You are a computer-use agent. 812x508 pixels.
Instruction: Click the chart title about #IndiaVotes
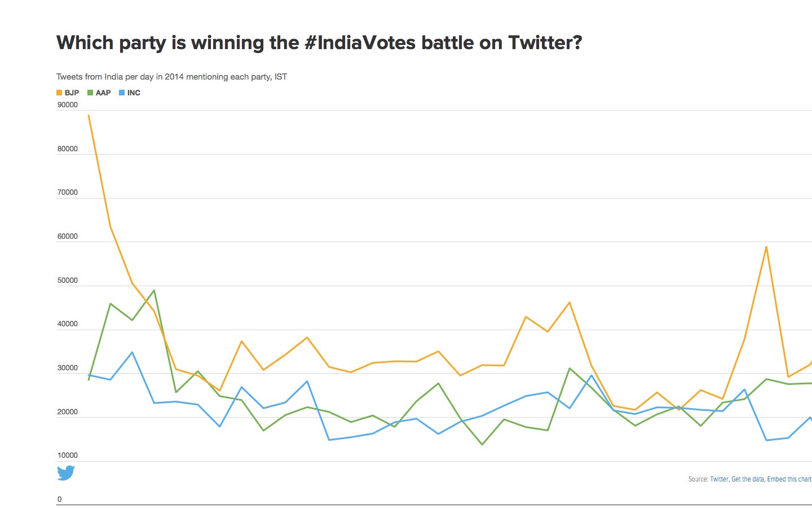319,43
